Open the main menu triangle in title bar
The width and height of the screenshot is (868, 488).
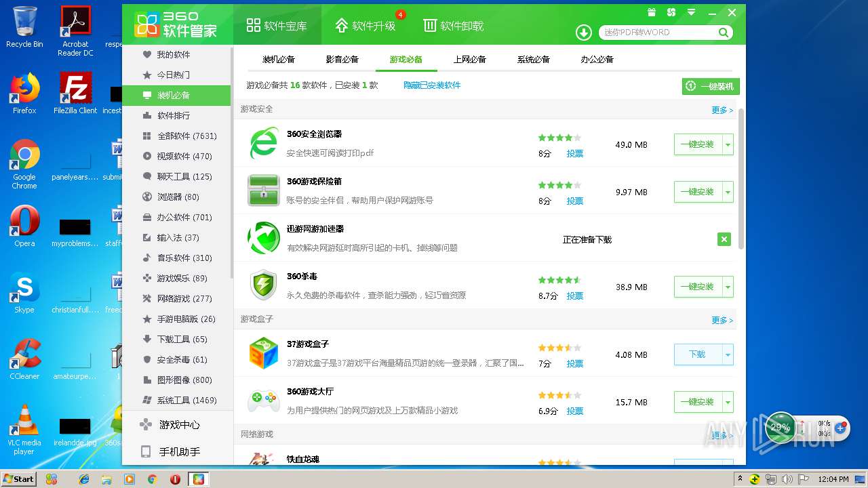(x=691, y=12)
